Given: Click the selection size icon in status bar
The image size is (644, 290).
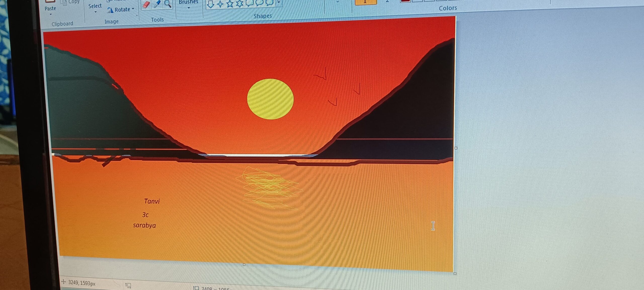Looking at the screenshot, I should point(128,285).
